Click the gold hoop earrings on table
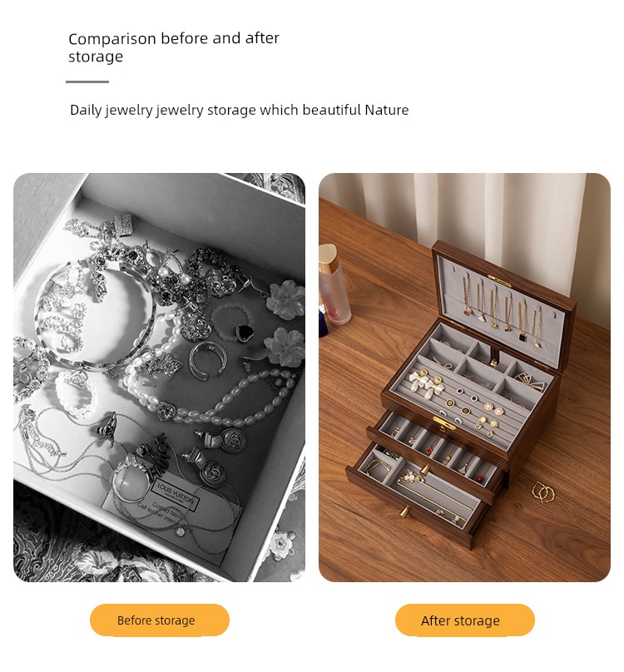The height and width of the screenshot is (672, 624). [x=543, y=492]
